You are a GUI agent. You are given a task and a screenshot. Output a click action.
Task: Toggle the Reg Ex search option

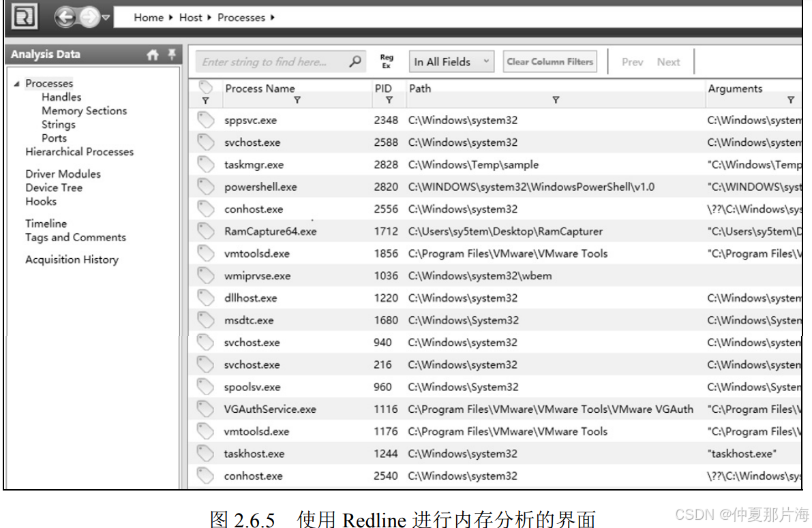pyautogui.click(x=387, y=61)
